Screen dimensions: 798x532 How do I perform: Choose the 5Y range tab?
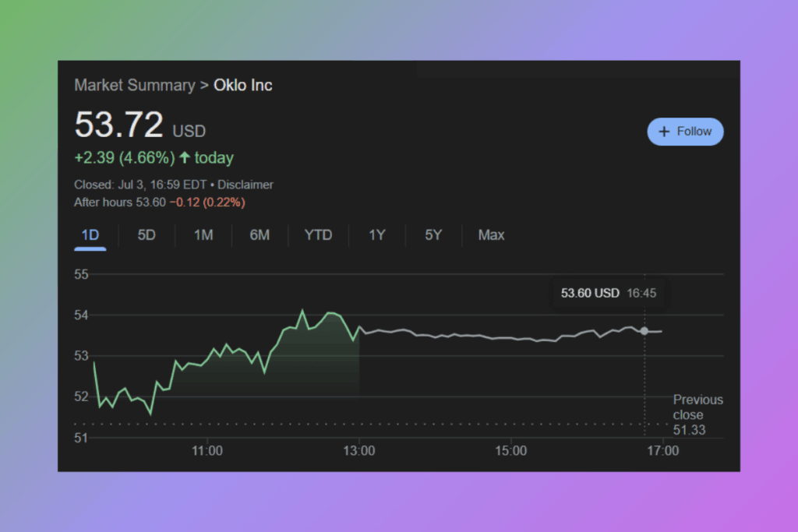click(433, 234)
